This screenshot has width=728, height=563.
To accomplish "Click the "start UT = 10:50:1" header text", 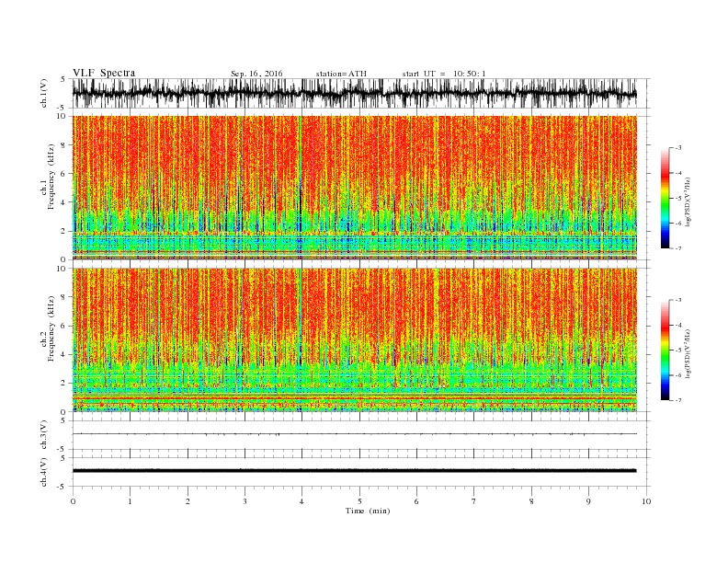I will (444, 74).
